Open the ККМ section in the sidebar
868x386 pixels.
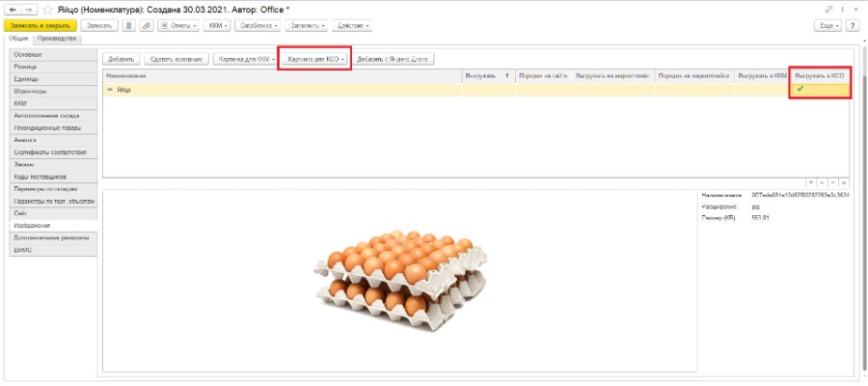pos(54,103)
